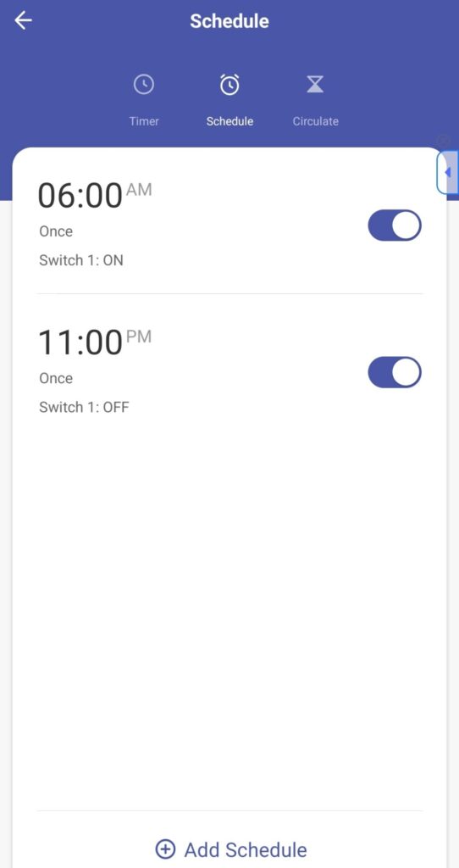Viewport: 459px width, 868px height.
Task: Go back using the arrow icon
Action: [23, 21]
